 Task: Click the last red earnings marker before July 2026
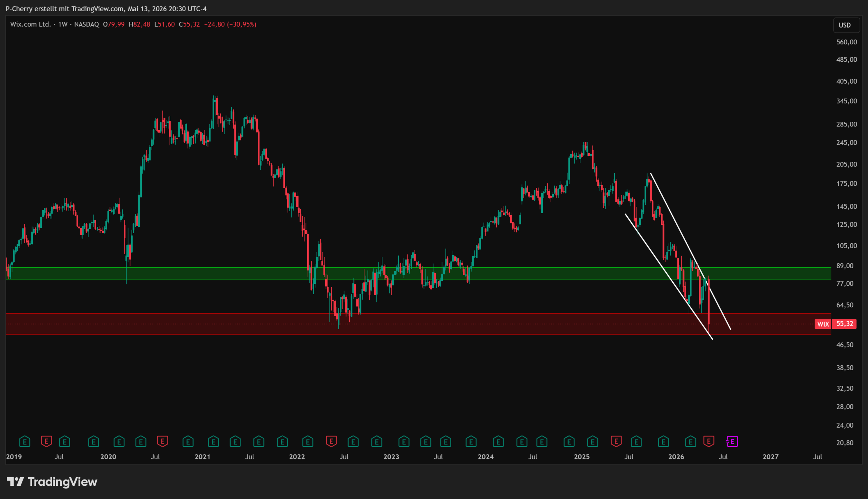pos(709,441)
